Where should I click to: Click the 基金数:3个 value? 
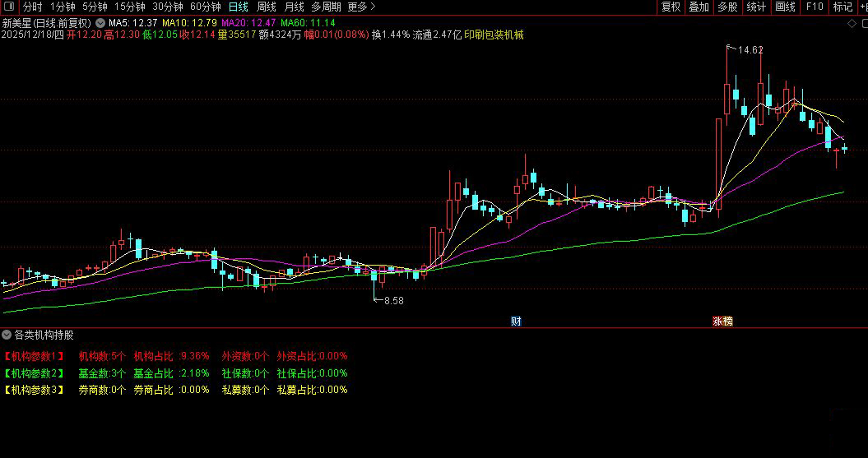click(102, 372)
